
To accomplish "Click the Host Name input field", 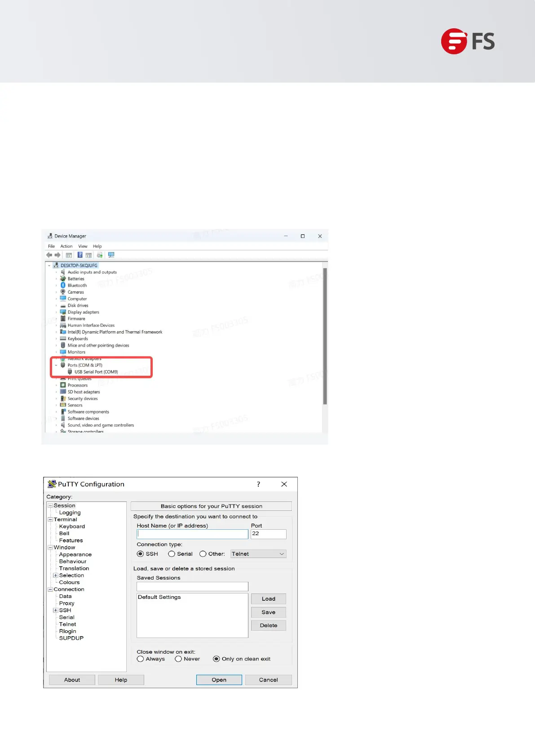I will click(x=192, y=534).
